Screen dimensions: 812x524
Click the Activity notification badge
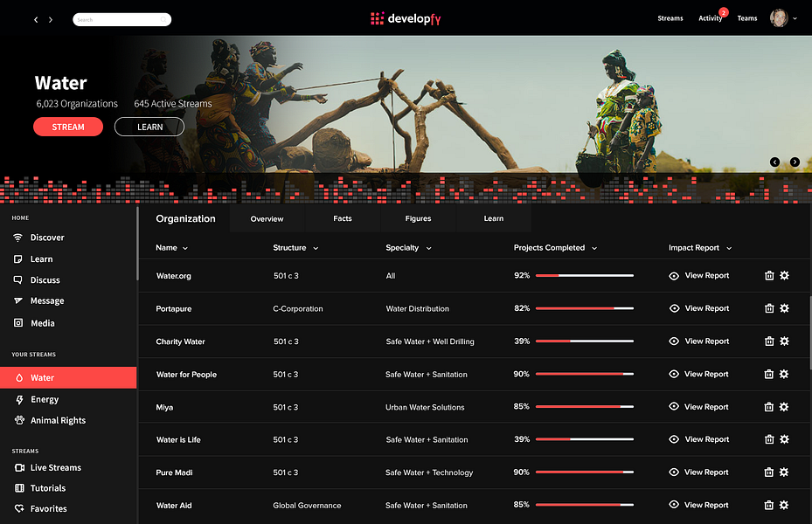point(724,12)
